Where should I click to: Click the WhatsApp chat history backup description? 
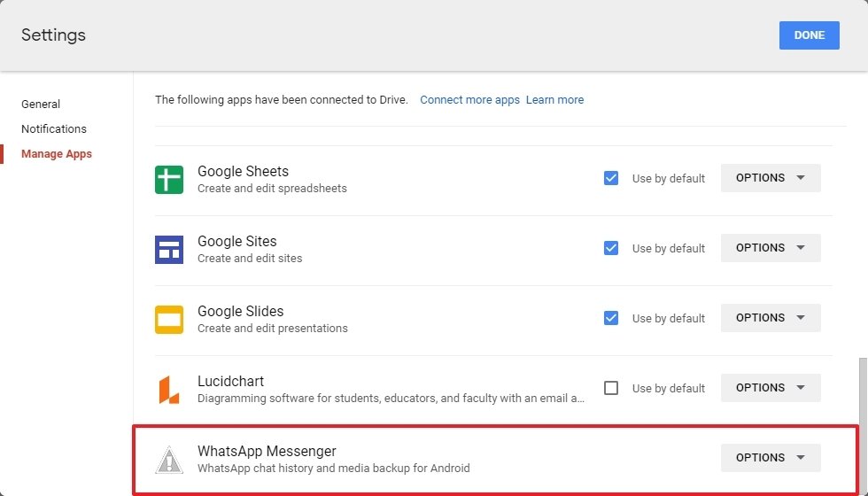point(334,469)
